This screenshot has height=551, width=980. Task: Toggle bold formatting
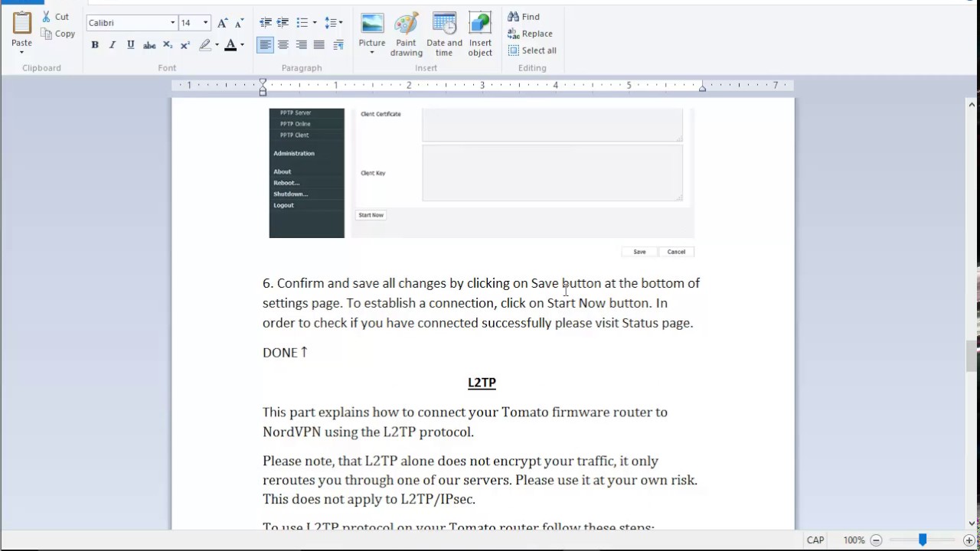pyautogui.click(x=95, y=45)
